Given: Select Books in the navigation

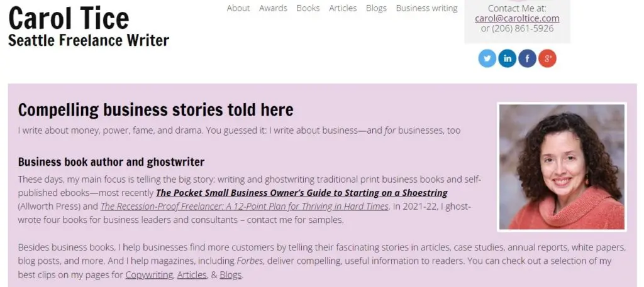Looking at the screenshot, I should point(308,8).
